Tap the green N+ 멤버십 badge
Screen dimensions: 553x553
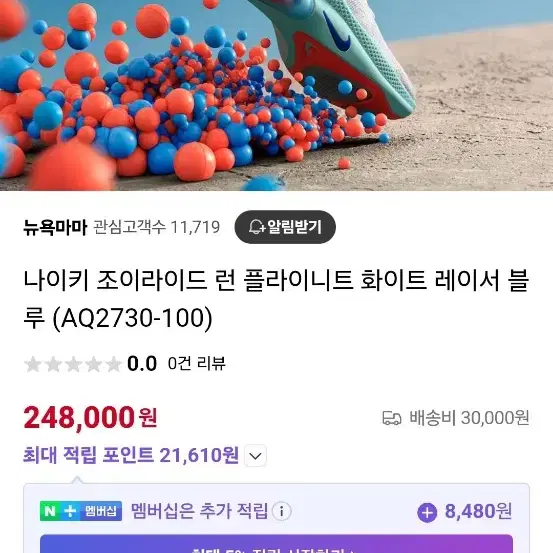click(x=81, y=511)
